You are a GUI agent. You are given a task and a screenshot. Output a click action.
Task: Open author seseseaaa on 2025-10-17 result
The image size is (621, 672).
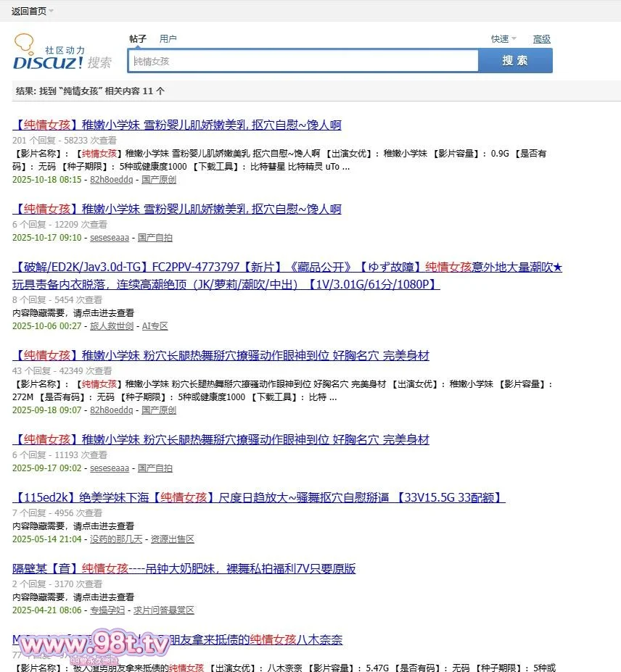110,238
